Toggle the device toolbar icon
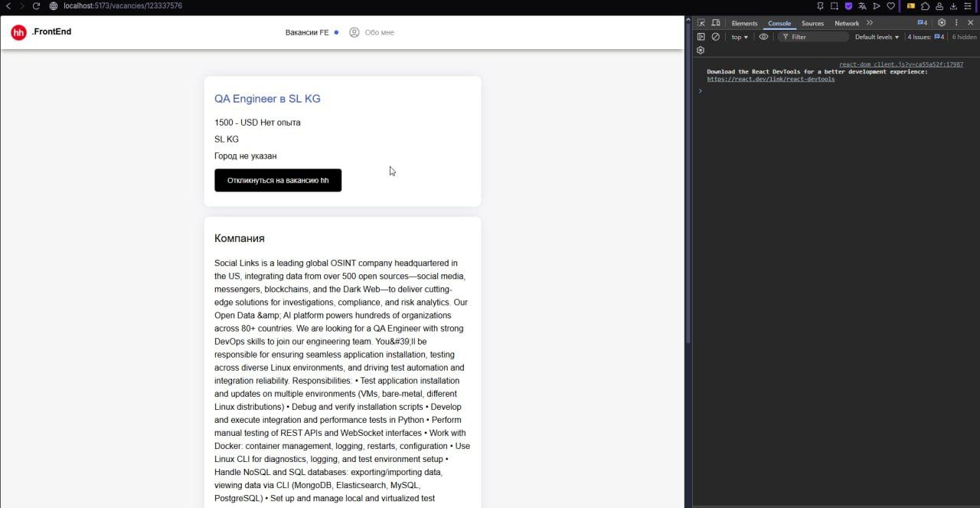The width and height of the screenshot is (980, 508). (x=715, y=23)
